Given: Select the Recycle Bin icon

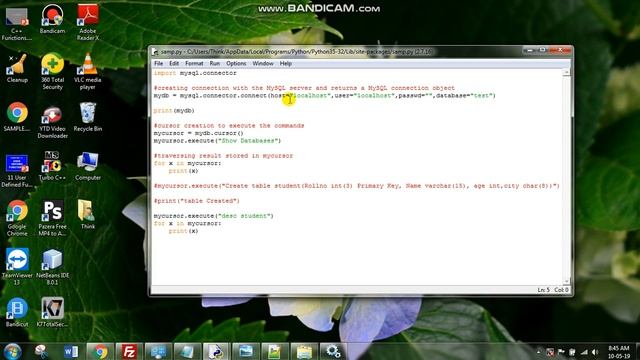Looking at the screenshot, I should click(x=88, y=117).
